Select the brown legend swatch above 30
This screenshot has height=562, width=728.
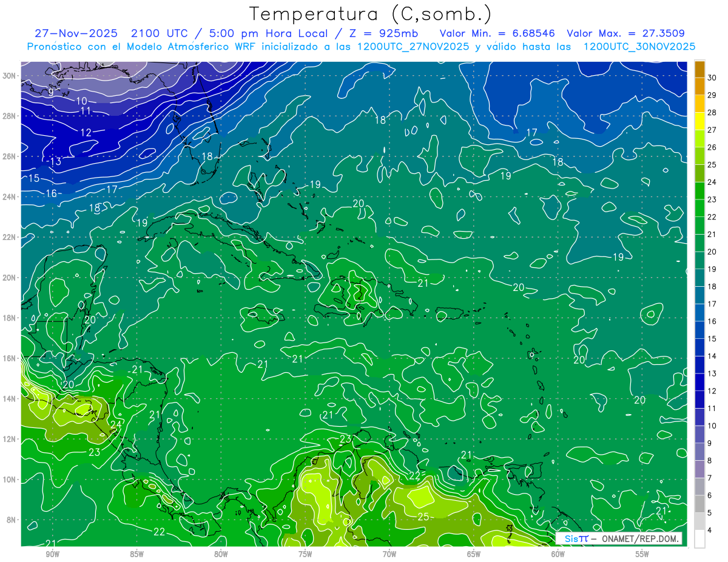tap(699, 69)
